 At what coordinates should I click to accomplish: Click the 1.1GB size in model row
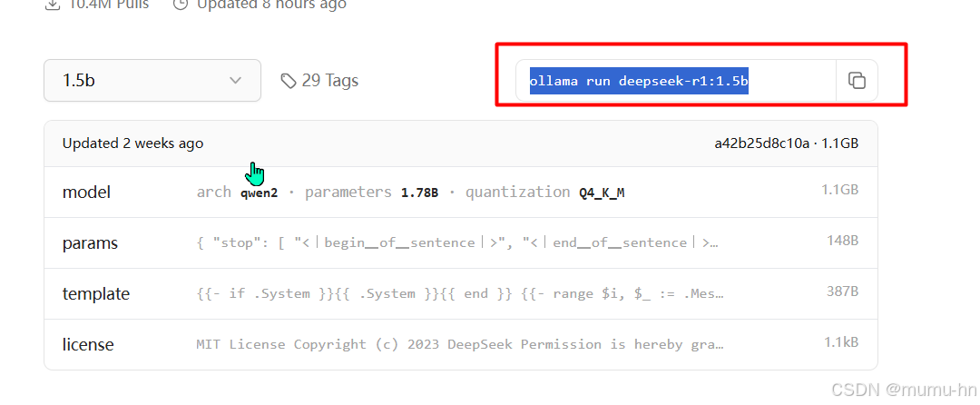[x=840, y=190]
